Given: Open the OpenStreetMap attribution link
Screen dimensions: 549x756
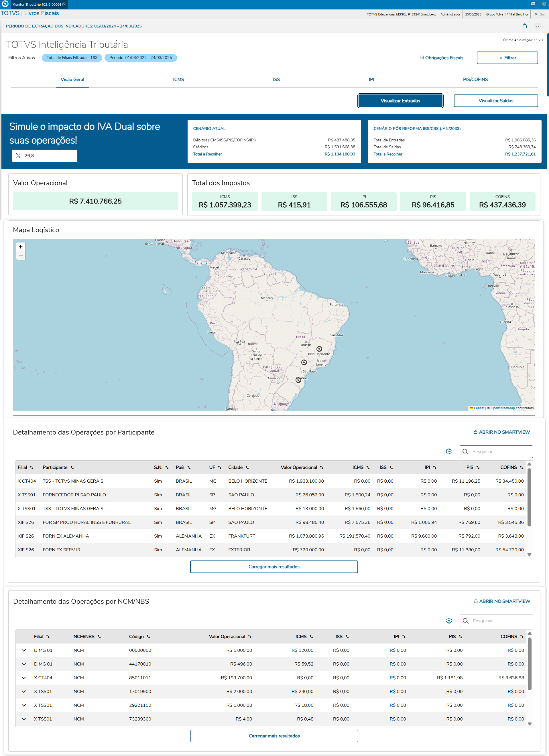Looking at the screenshot, I should point(502,408).
